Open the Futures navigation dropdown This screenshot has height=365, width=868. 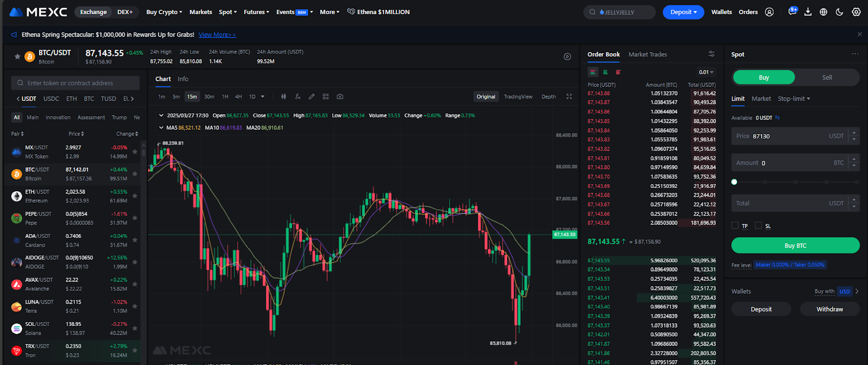[256, 12]
